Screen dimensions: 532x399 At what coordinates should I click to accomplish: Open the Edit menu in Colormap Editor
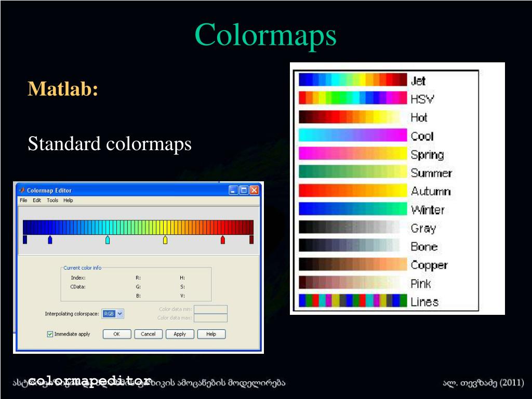pyautogui.click(x=37, y=201)
